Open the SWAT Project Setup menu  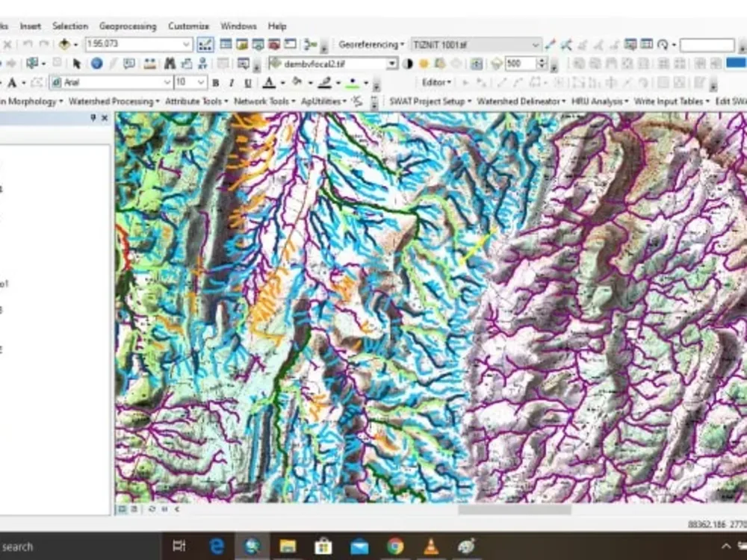pyautogui.click(x=430, y=101)
